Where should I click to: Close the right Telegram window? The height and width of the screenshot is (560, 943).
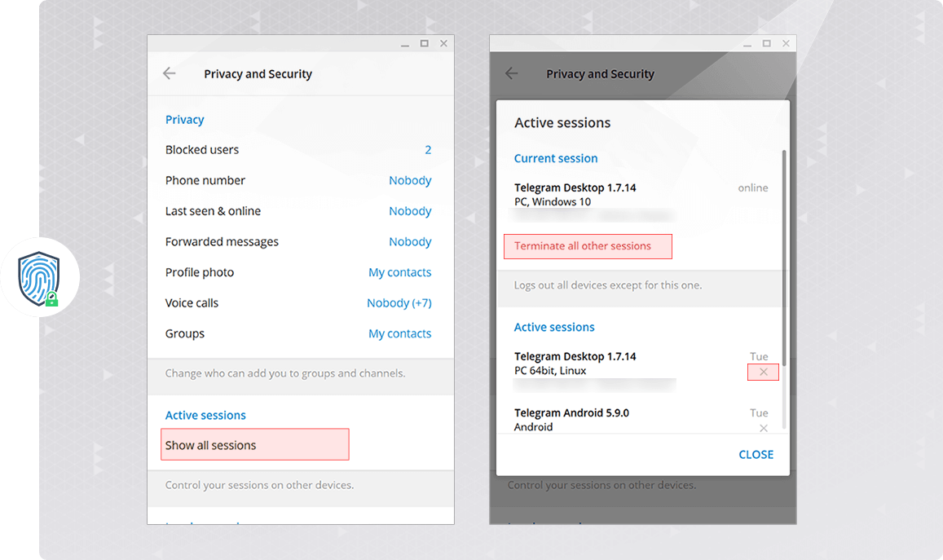pos(786,43)
